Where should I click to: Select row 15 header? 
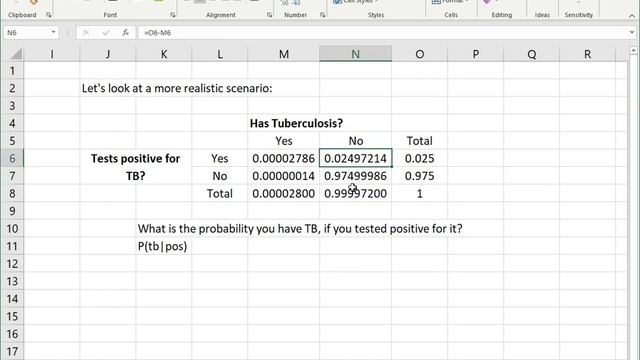(12, 316)
